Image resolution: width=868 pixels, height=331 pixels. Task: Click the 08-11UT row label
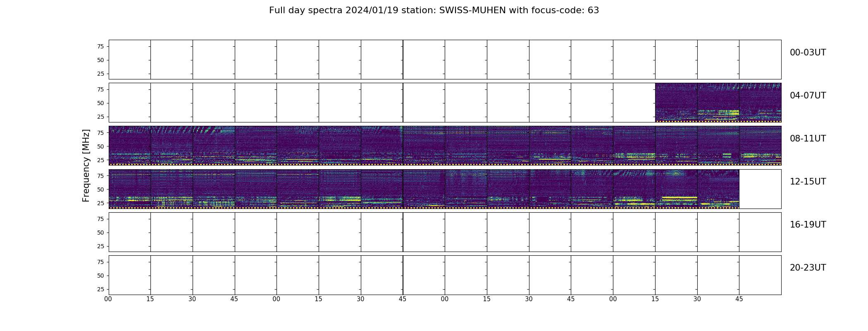[x=808, y=139]
